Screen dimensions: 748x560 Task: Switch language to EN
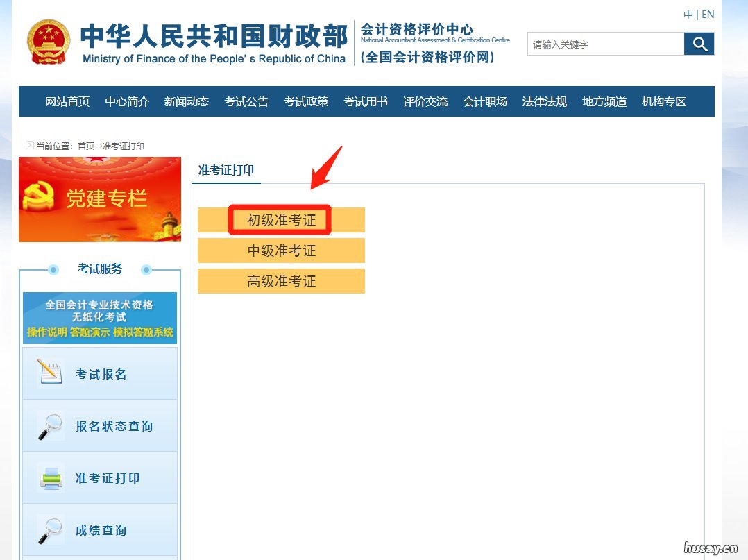click(x=708, y=14)
